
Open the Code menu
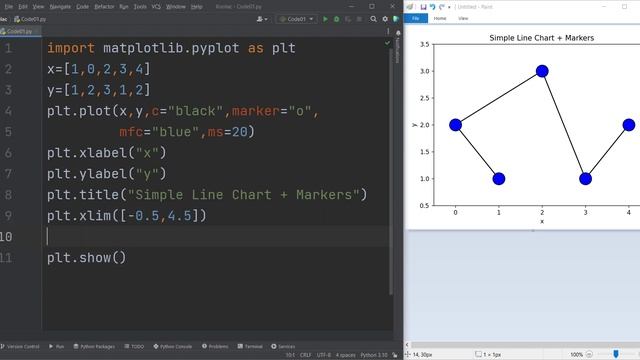click(x=82, y=7)
